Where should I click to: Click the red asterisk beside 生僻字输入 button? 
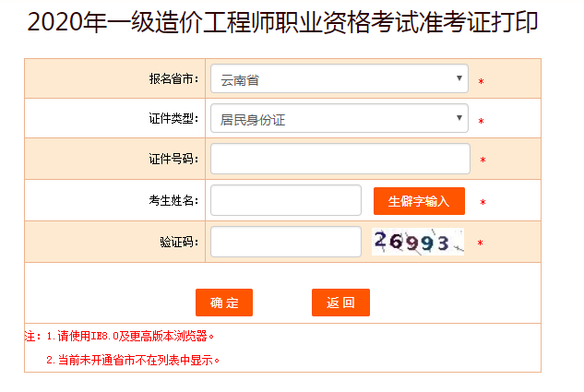click(482, 202)
